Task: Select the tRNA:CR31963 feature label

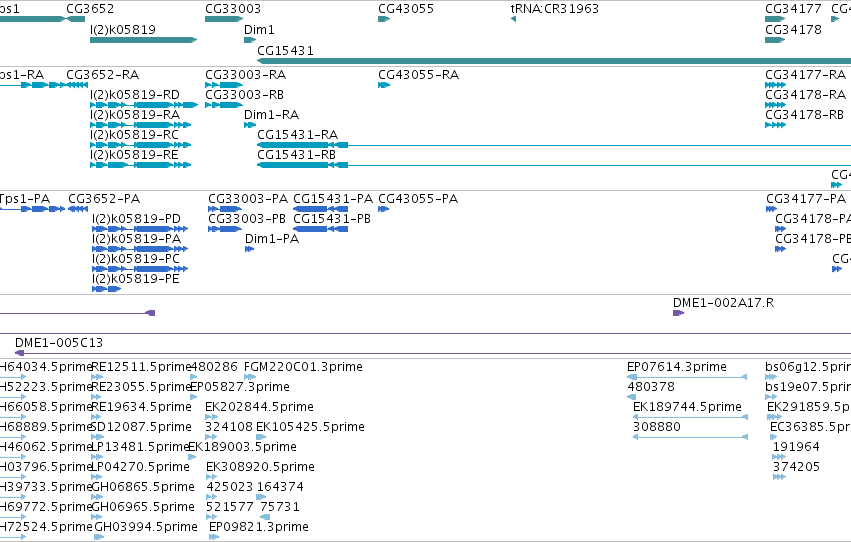Action: 555,9
